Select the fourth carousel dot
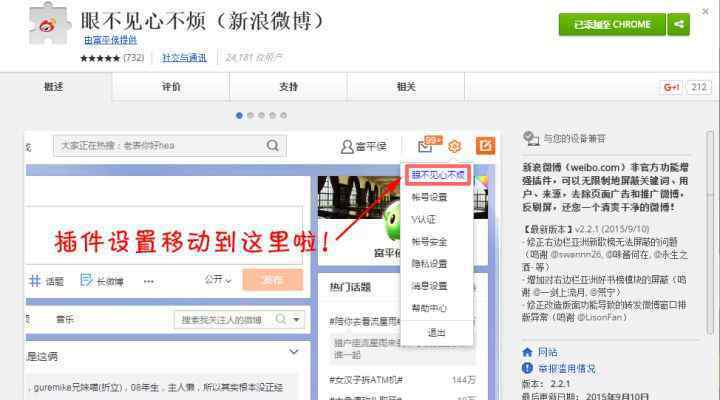 [x=272, y=115]
